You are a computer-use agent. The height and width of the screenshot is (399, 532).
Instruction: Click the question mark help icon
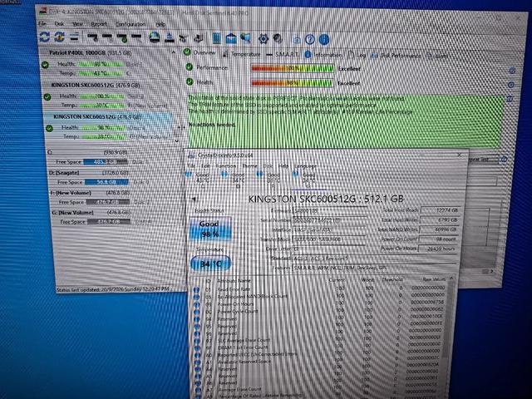click(310, 39)
